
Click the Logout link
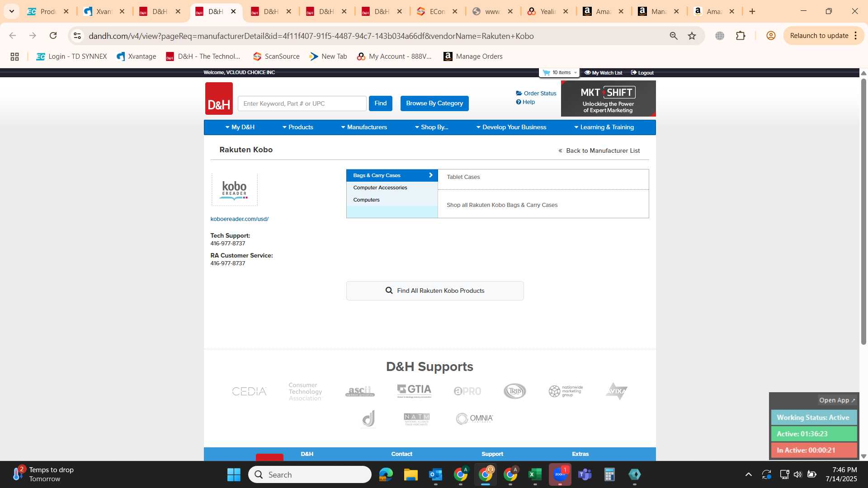[642, 73]
